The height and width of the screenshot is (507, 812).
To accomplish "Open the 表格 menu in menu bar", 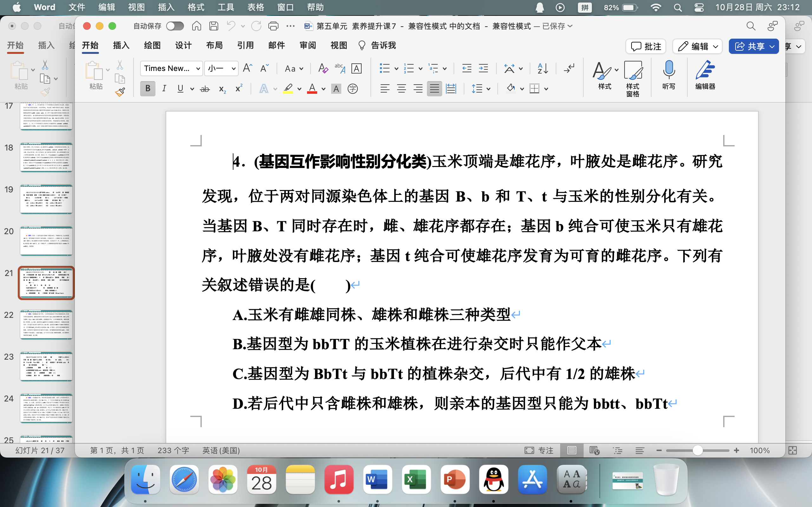I will [x=255, y=7].
